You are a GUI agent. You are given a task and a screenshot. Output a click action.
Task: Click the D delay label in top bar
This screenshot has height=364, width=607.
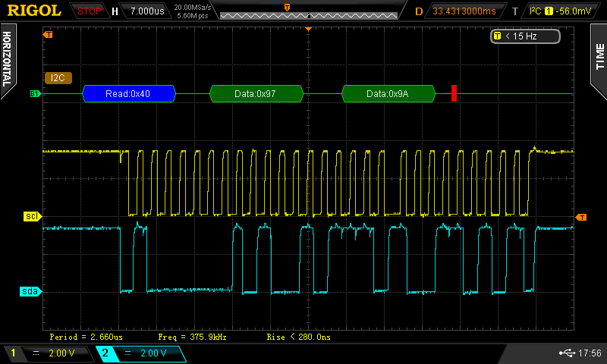tap(419, 11)
